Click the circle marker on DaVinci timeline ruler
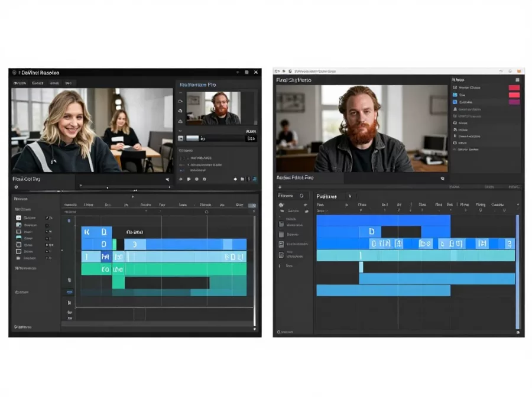Screen dimensions: 532x399 coord(206,212)
